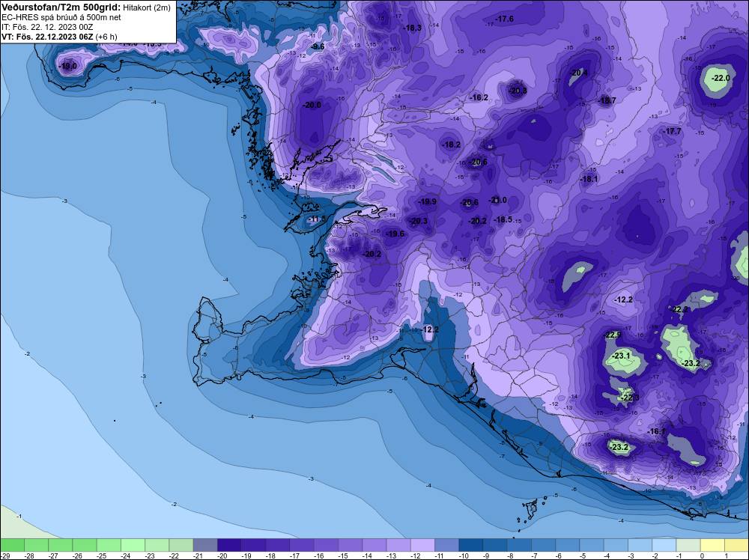Click the -18.2 temperature label
749x560 pixels.
pos(452,144)
